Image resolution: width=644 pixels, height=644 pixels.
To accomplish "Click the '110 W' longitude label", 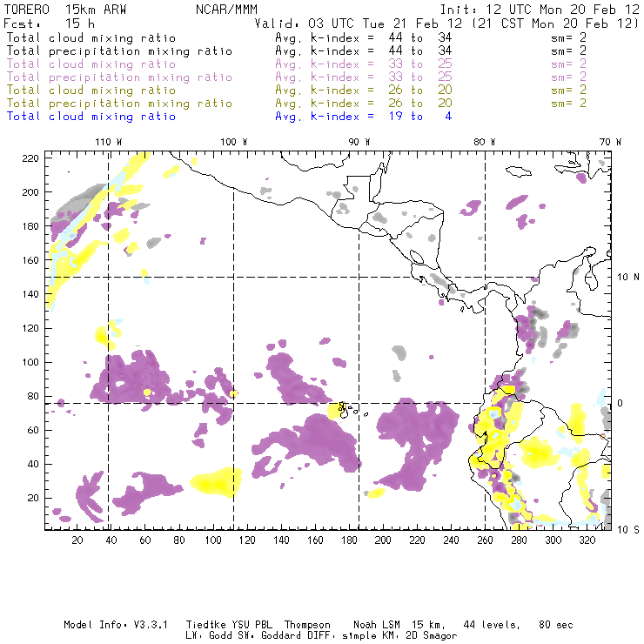I will (x=109, y=142).
